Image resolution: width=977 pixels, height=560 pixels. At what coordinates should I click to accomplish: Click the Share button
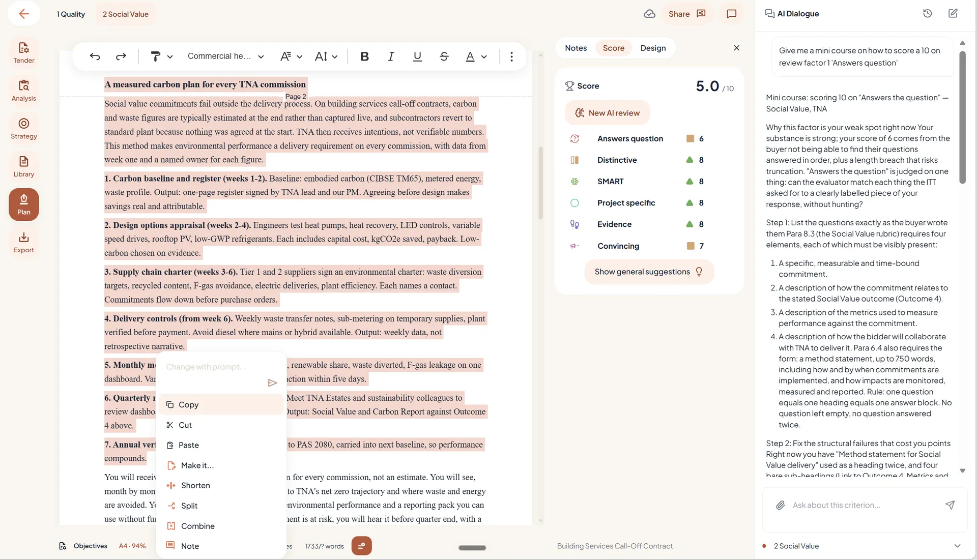[686, 14]
